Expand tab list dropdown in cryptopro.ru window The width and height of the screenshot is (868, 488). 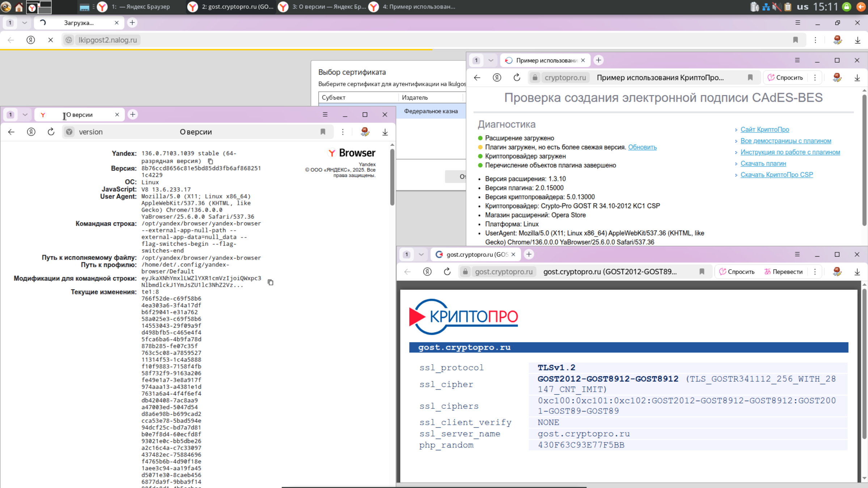coord(491,60)
